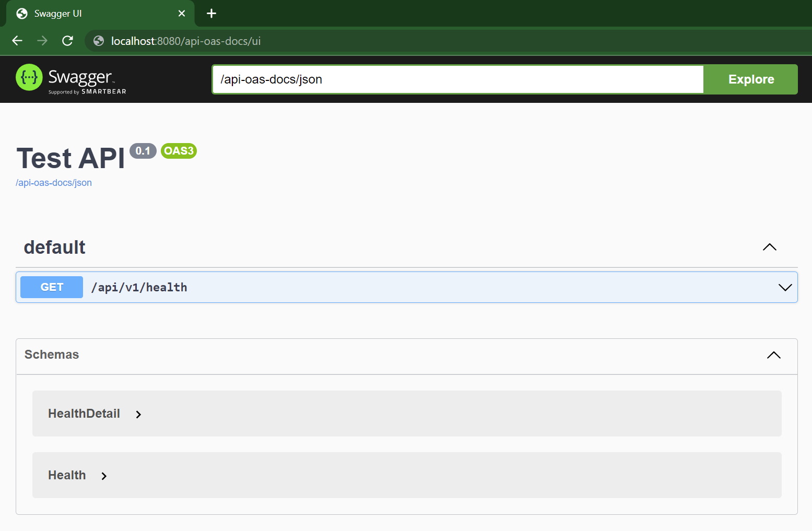
Task: Click the browser forward arrow
Action: point(42,41)
